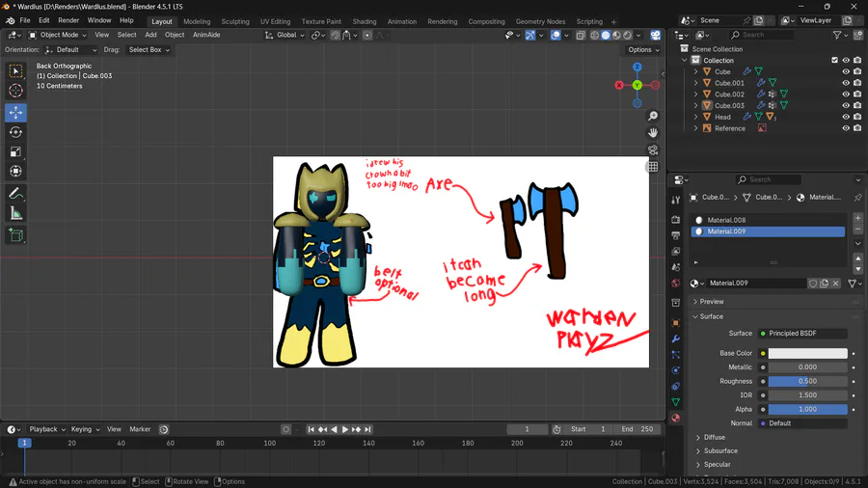The image size is (868, 488).
Task: Click the outliner search field
Action: coord(761,35)
